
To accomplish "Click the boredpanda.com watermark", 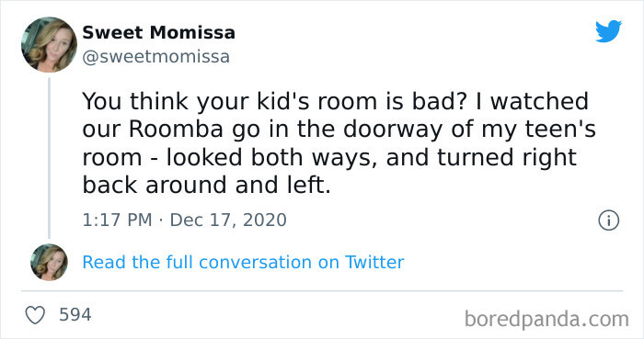I will tap(546, 319).
